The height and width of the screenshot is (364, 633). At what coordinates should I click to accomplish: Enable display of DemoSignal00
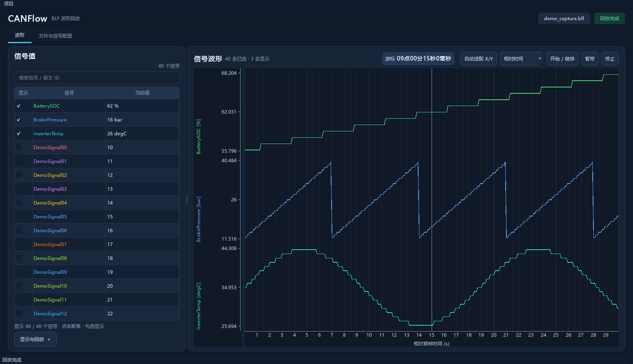[19, 147]
